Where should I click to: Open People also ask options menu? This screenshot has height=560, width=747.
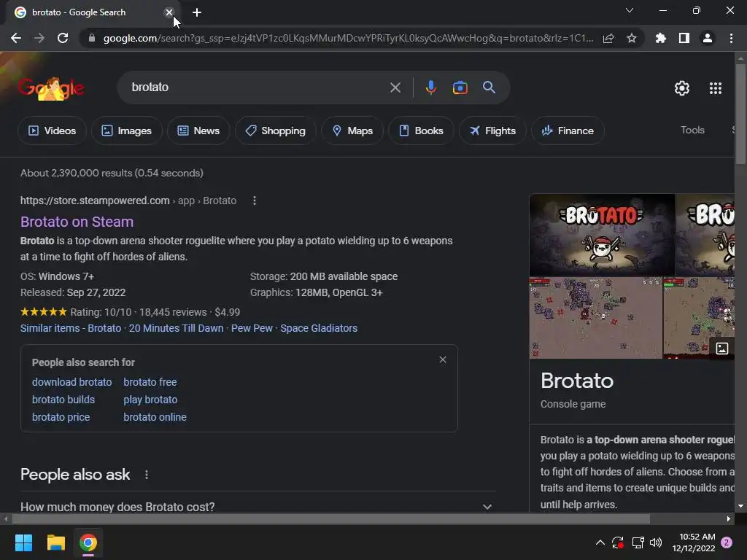pos(146,475)
